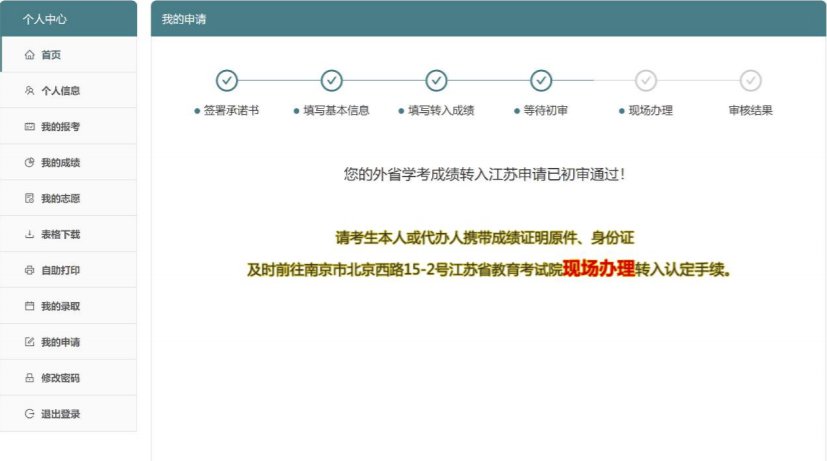
Task: Click the printer icon beside 自助打印
Action: click(30, 270)
